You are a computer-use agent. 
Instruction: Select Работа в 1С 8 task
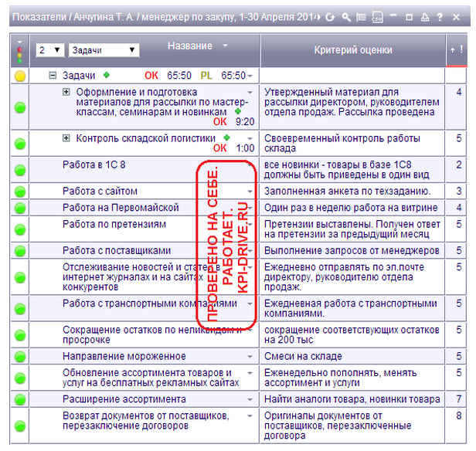[x=93, y=164]
